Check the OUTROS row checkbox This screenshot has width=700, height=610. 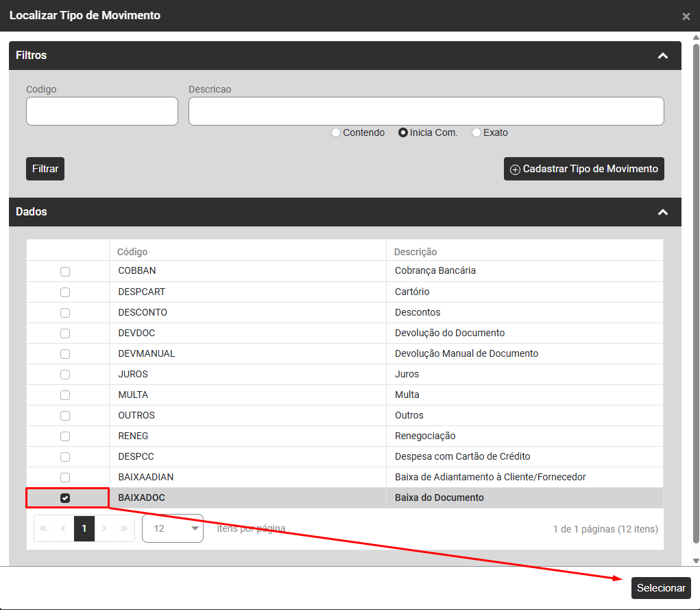[x=65, y=416]
